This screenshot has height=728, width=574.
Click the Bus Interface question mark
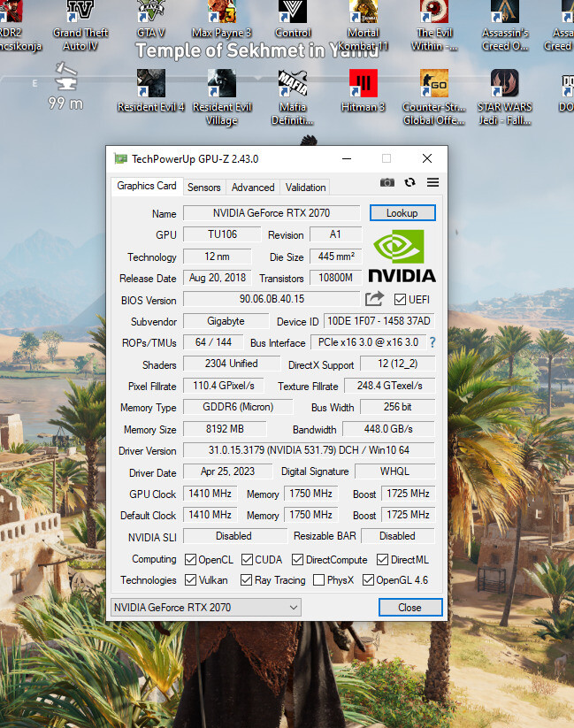coord(432,342)
